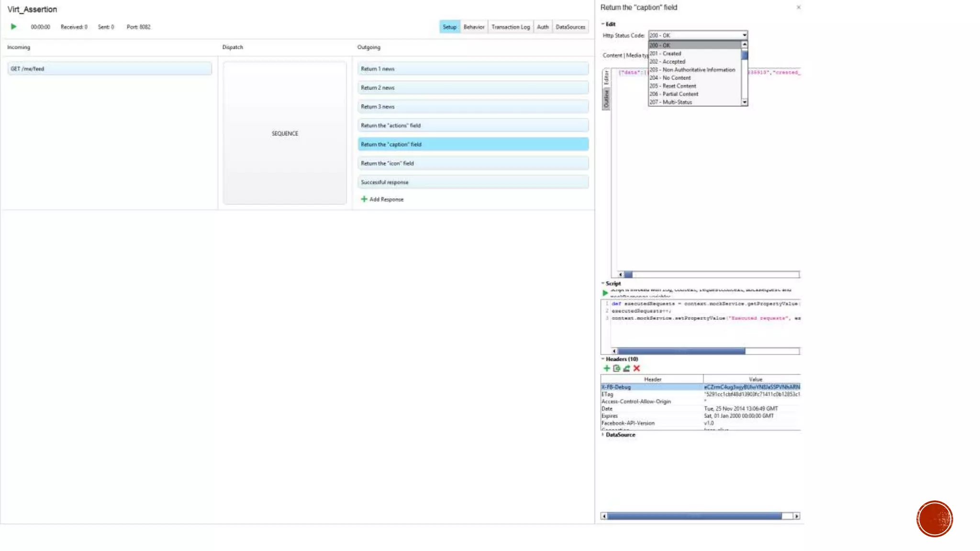Select the GET /me/feed incoming request
The width and height of the screenshot is (980, 551).
pyautogui.click(x=109, y=68)
